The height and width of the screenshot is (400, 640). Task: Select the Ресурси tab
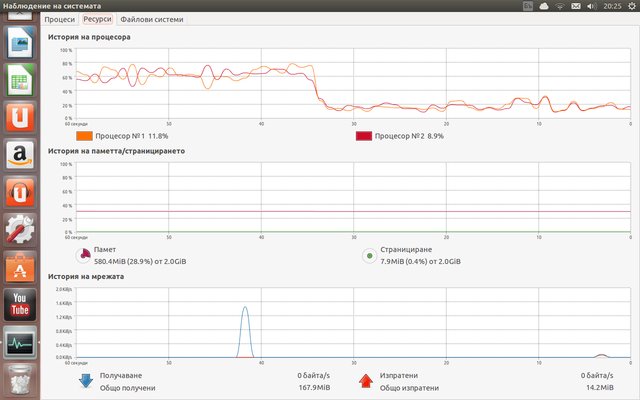(x=97, y=19)
